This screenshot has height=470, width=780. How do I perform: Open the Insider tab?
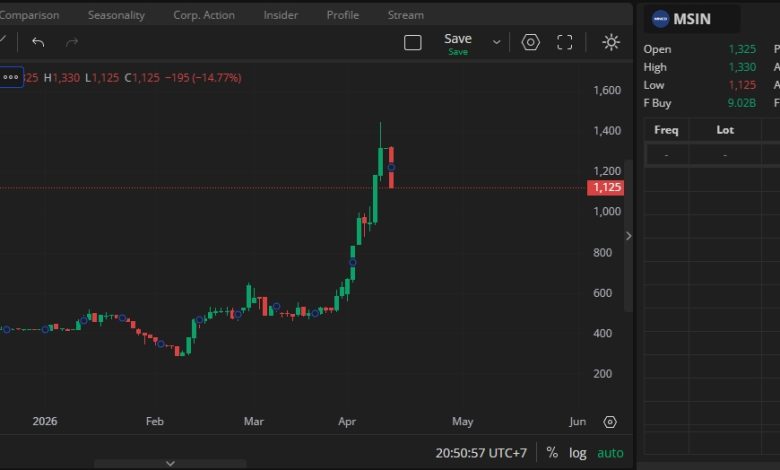(x=281, y=15)
